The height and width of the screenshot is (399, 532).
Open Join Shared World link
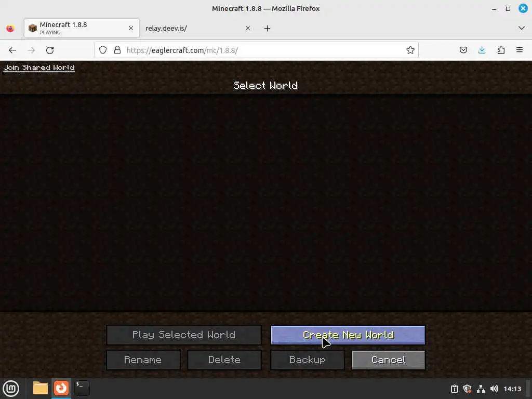pyautogui.click(x=39, y=68)
